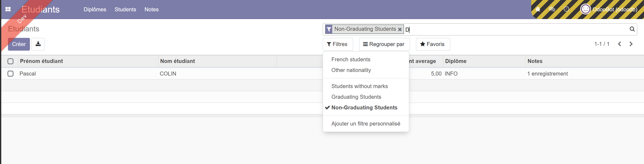Click the 1-1 / 1 pager counter
Screen dimensions: 644x164
point(602,44)
